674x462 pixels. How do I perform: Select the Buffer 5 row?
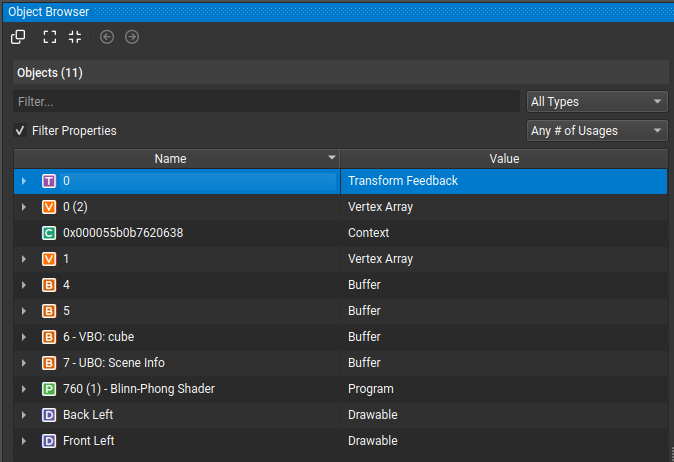tap(200, 311)
